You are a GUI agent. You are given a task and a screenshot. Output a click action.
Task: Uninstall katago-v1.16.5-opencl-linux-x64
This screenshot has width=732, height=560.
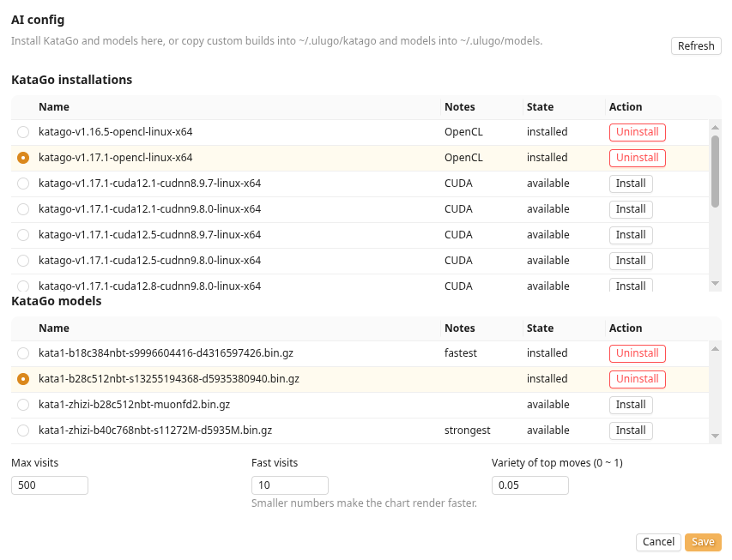click(x=638, y=132)
